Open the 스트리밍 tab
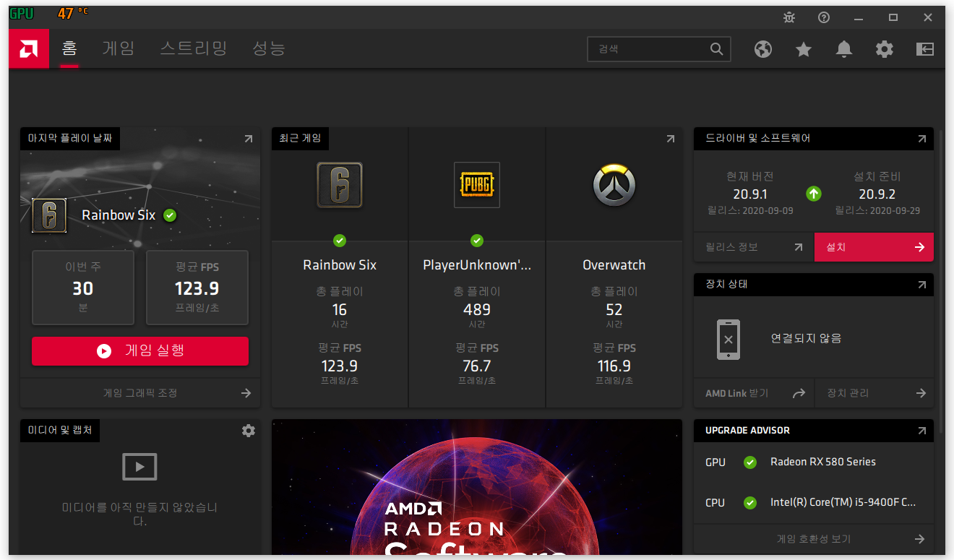The image size is (954, 560). coord(194,49)
